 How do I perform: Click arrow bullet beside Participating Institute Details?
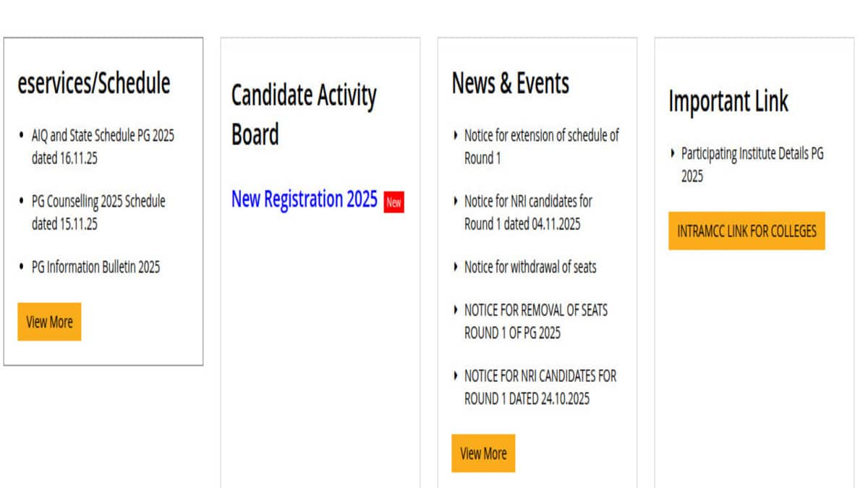tap(672, 153)
